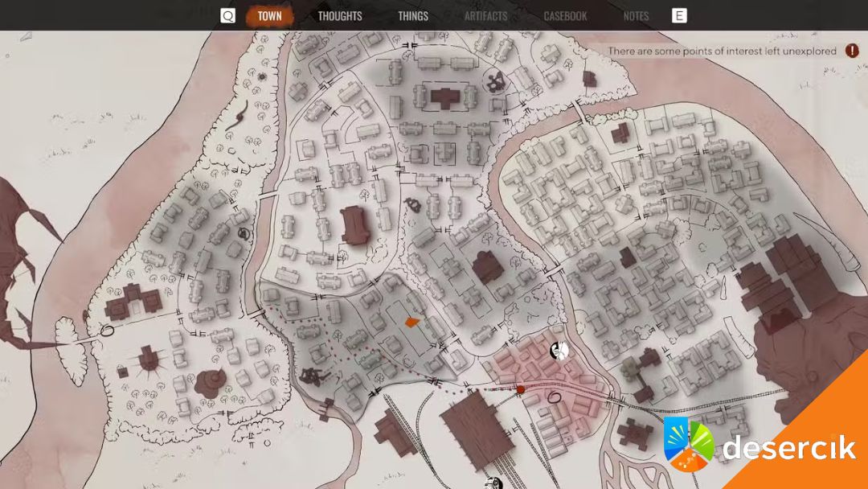Click the red dot destination marker
The height and width of the screenshot is (489, 868).
[x=521, y=389]
